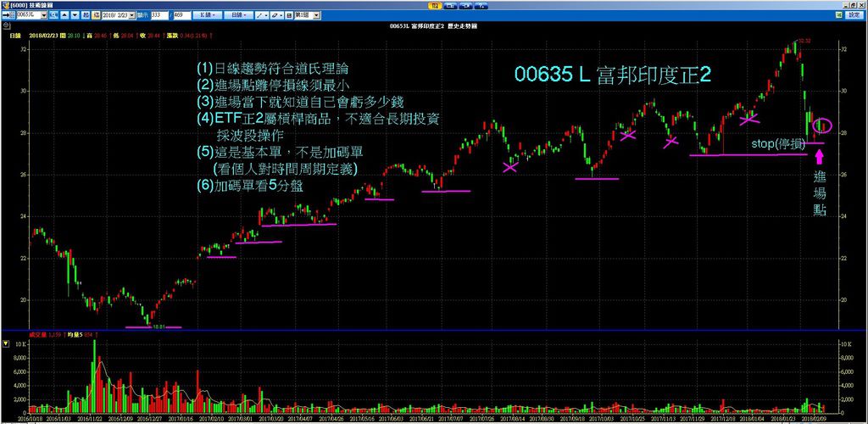
Task: Click the down triangle next-symbol button
Action: [x=75, y=15]
